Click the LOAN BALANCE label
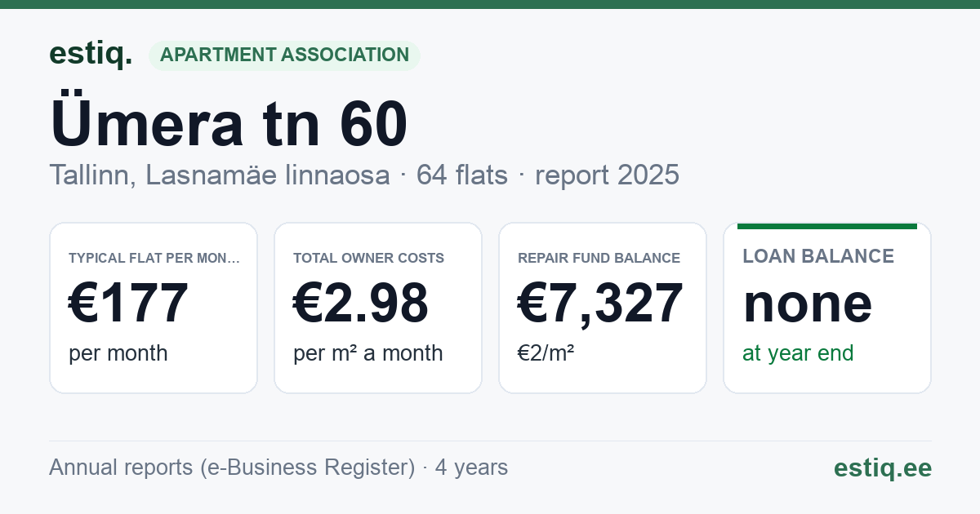Image resolution: width=980 pixels, height=514 pixels. 818,256
